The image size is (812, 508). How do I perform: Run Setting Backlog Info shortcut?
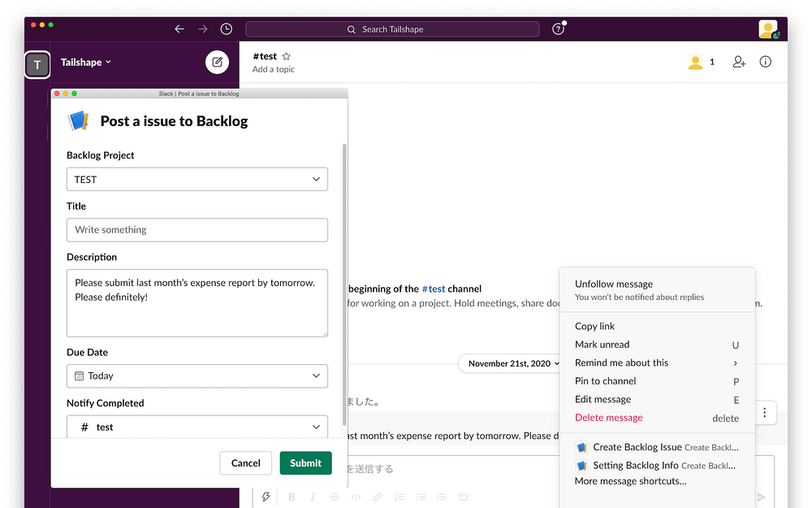[657, 466]
